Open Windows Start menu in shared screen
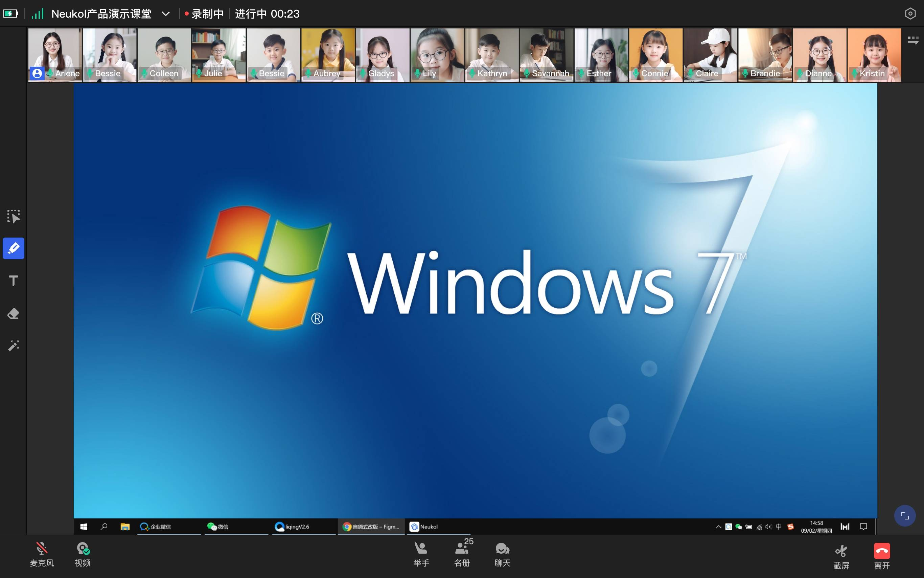The height and width of the screenshot is (578, 924). 84,527
